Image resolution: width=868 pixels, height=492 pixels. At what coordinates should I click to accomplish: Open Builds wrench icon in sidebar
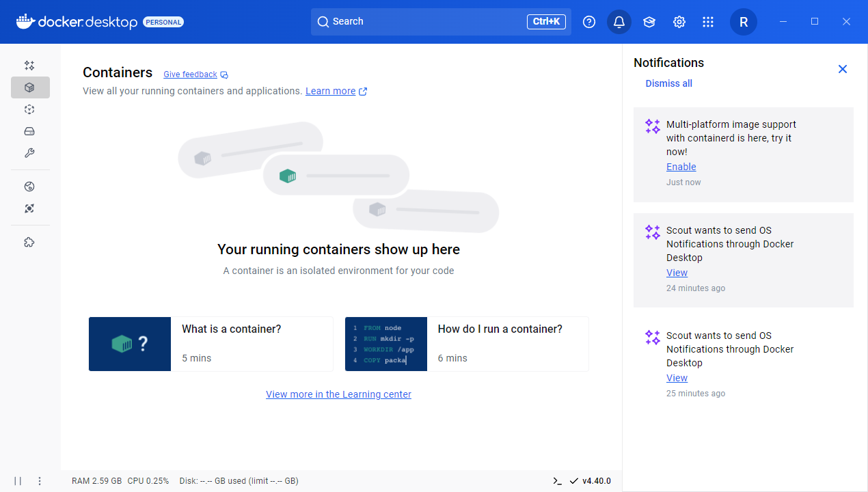point(29,153)
